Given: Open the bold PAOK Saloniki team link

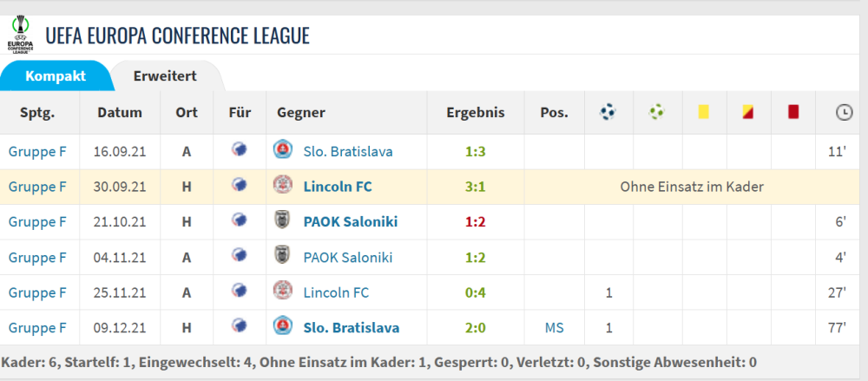Looking at the screenshot, I should point(350,221).
